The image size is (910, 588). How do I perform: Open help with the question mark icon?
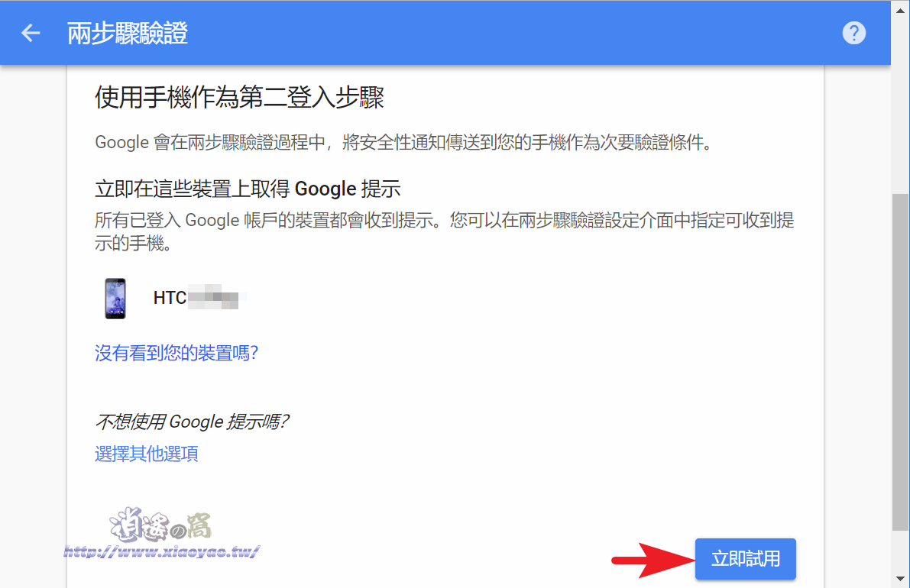click(x=853, y=33)
